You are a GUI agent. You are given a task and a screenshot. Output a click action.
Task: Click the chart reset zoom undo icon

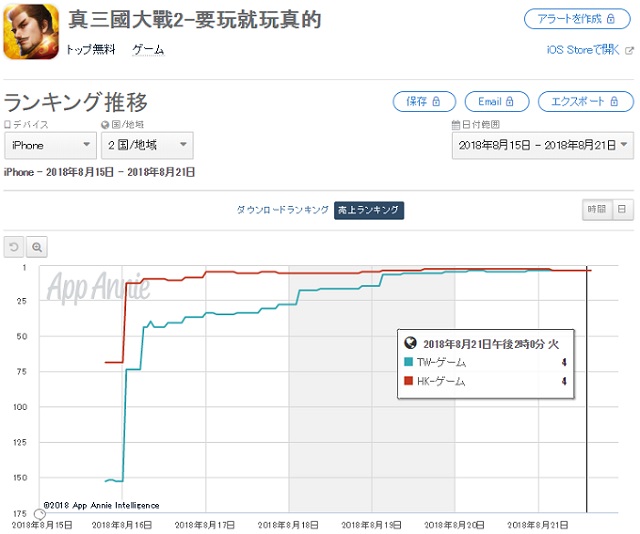pyautogui.click(x=14, y=246)
